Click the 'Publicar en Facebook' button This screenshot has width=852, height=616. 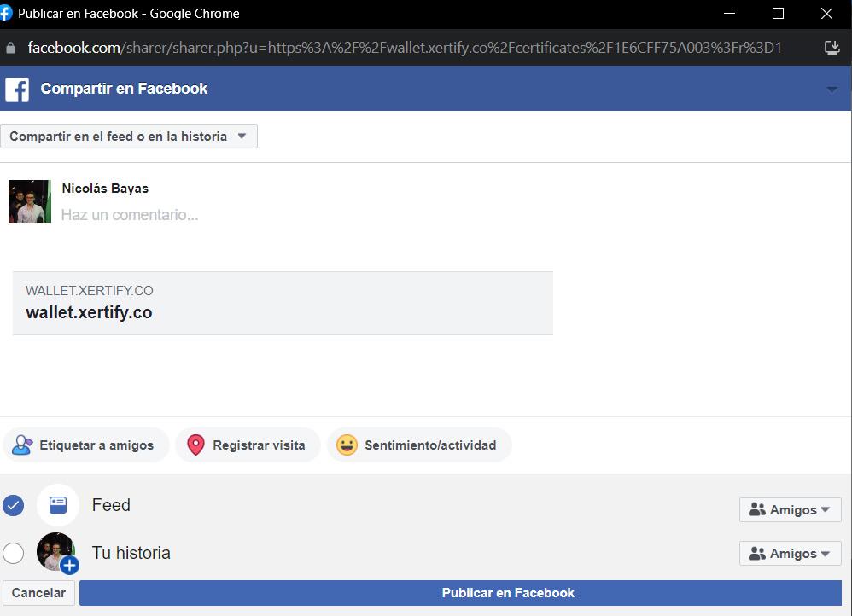pyautogui.click(x=460, y=593)
